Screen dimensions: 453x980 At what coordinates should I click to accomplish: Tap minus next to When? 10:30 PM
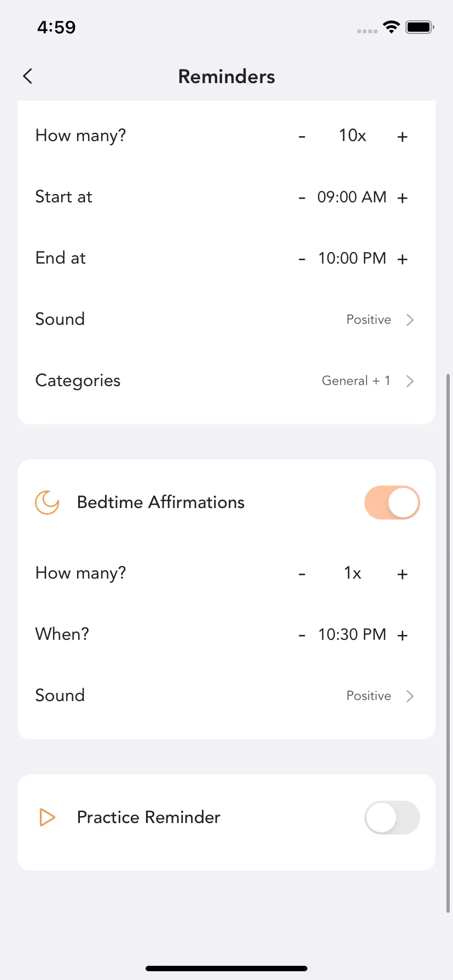click(302, 635)
